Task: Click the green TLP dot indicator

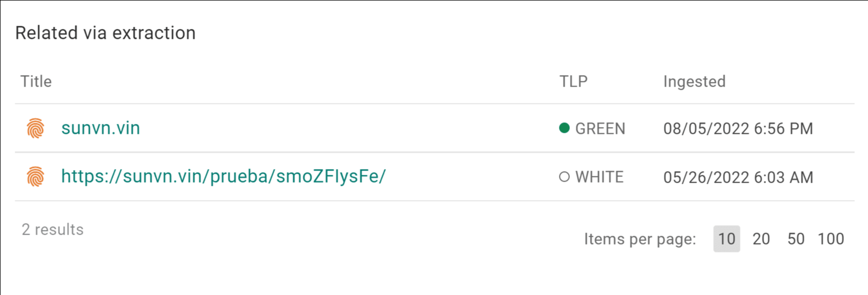Action: (x=565, y=128)
